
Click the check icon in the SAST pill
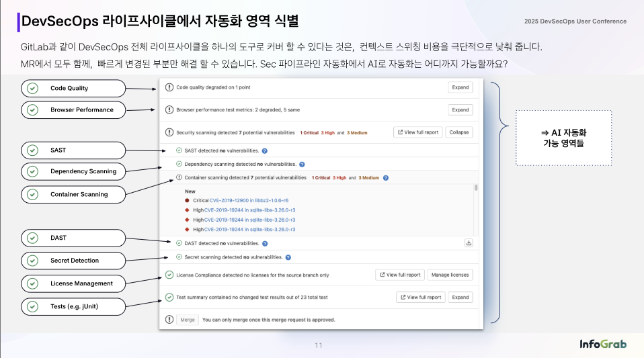pos(32,150)
